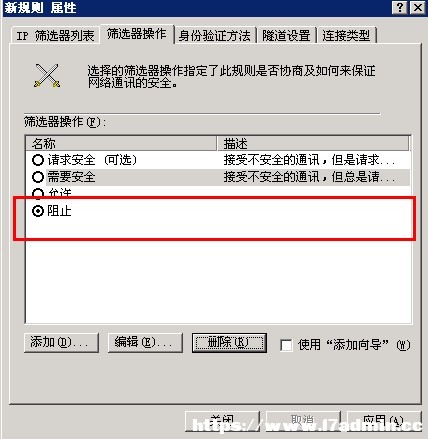Enable the 使用"添加向导" checkbox
428x439 pixels.
(x=286, y=345)
